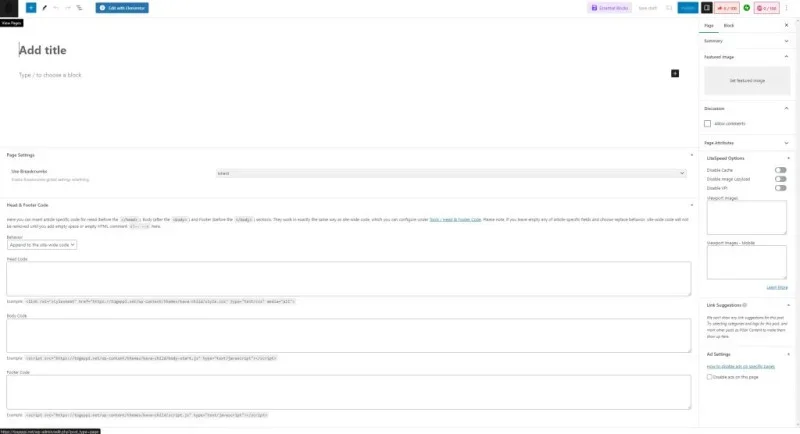800x434 pixels.
Task: Toggle Disable Image Lazyload switch
Action: pyautogui.click(x=780, y=179)
